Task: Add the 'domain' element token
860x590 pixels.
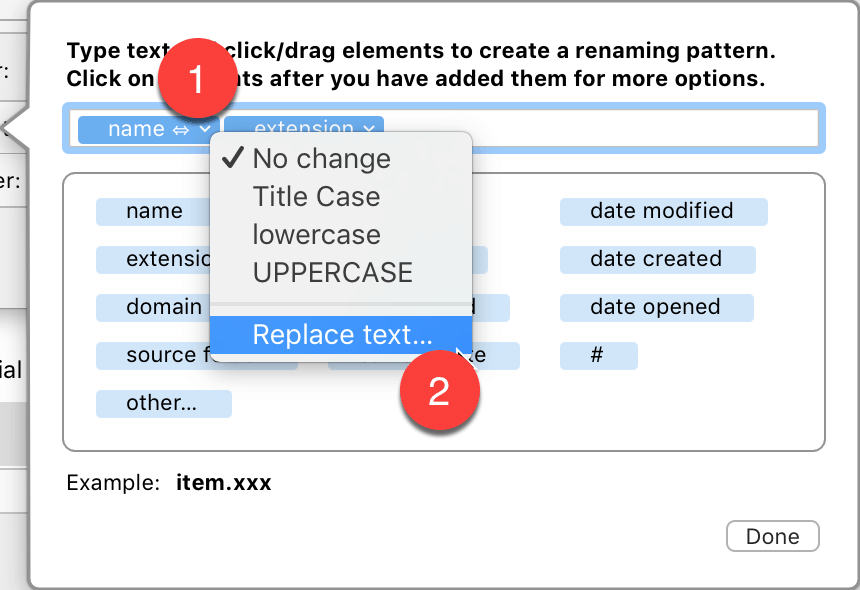Action: pos(154,307)
